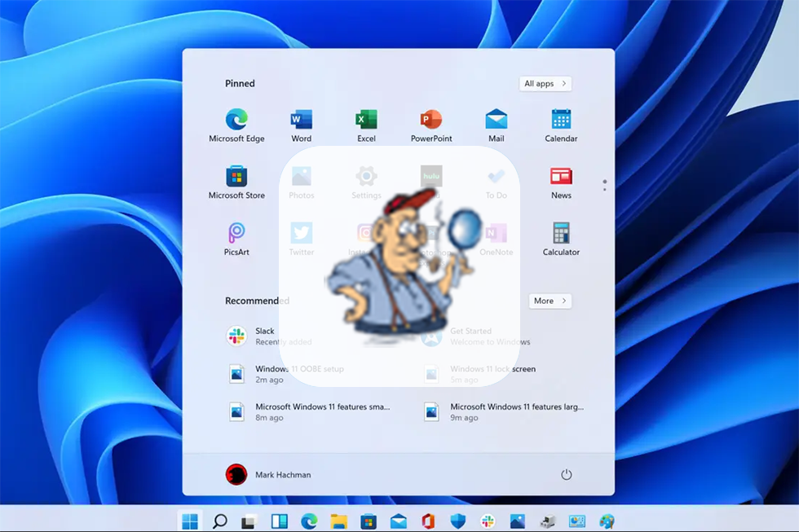Launch the pinned PowerPoint app
The image size is (799, 532).
[x=431, y=125]
